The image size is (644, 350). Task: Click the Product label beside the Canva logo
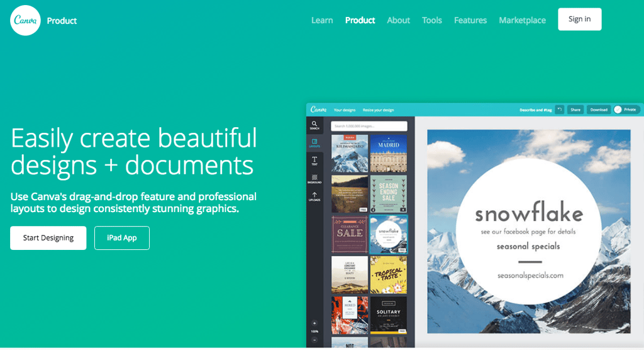62,21
